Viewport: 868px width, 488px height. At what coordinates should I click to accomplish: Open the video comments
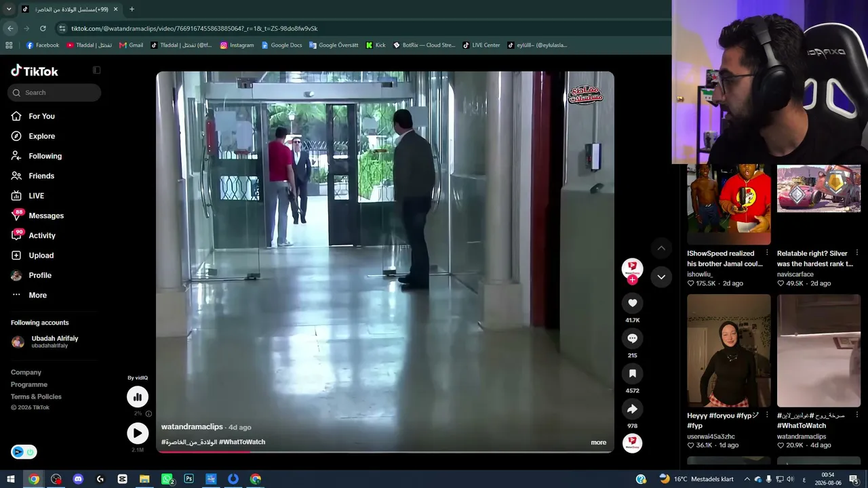(632, 338)
